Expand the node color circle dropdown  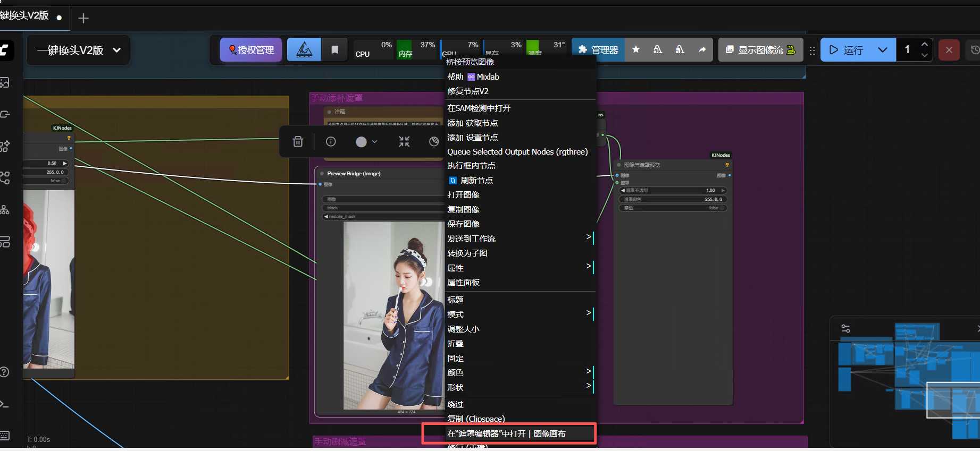tap(366, 142)
